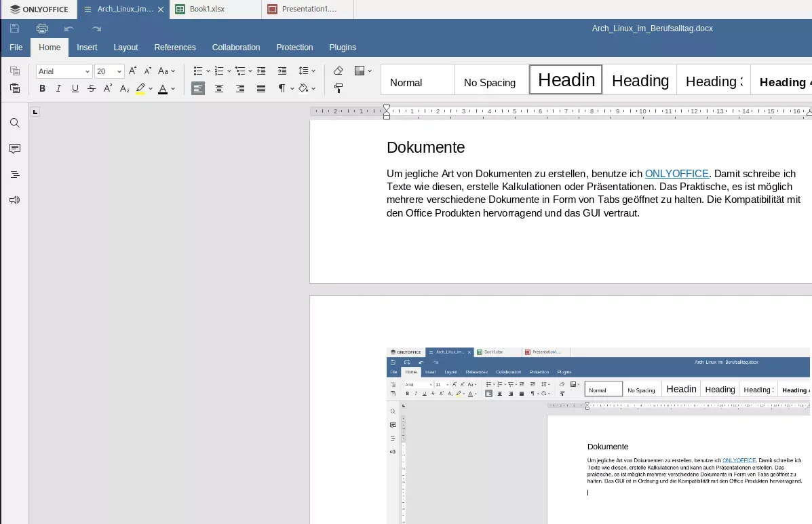Apply the No Spacing style

click(489, 80)
